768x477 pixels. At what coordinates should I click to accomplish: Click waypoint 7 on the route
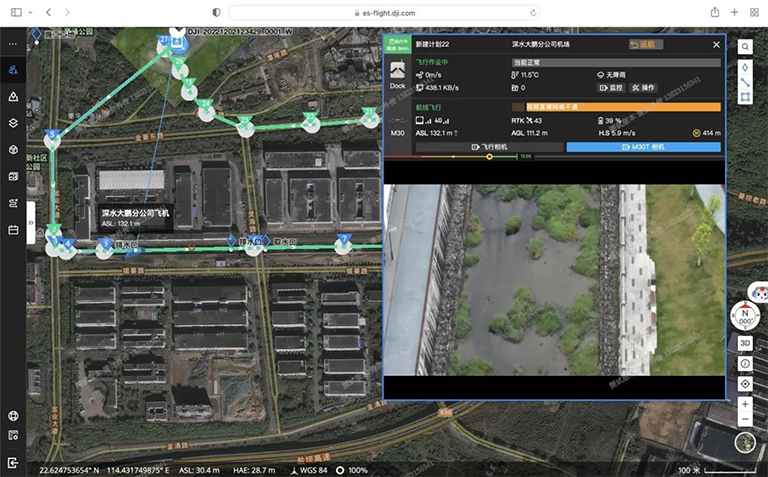[344, 243]
